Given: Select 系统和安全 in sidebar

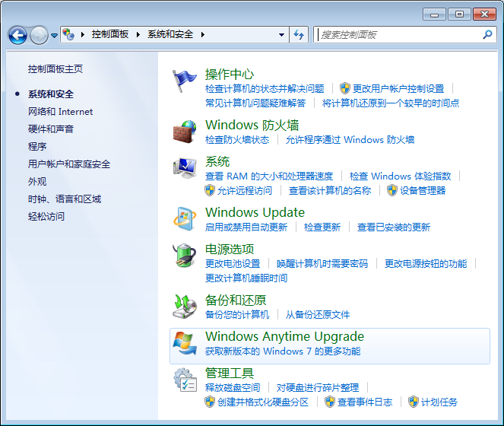Looking at the screenshot, I should pos(51,94).
